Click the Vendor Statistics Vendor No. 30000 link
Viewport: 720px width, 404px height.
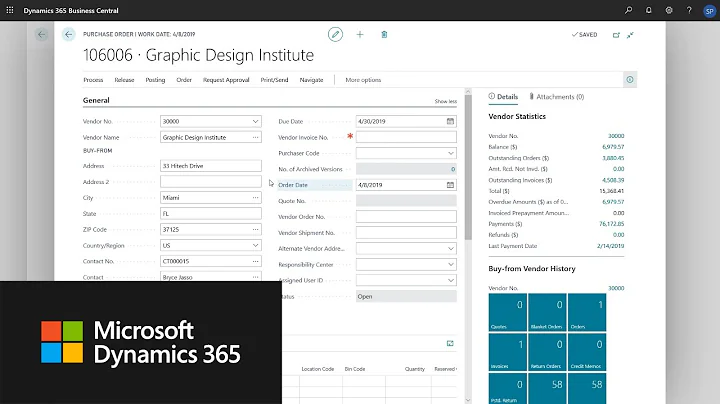coord(616,136)
